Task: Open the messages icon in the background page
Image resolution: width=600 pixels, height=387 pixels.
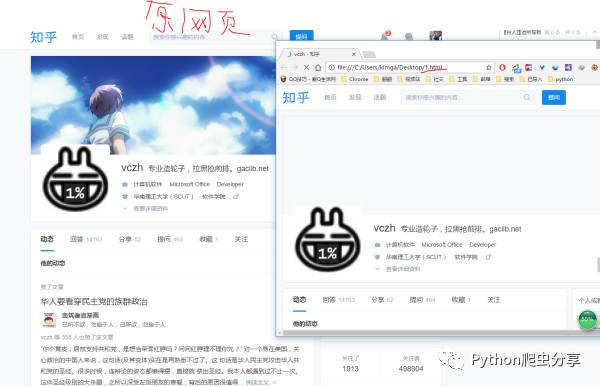Action: (x=409, y=37)
